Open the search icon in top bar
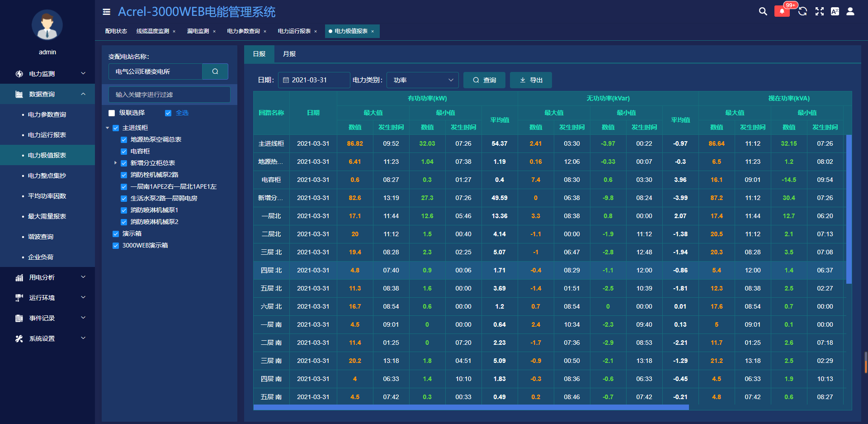The image size is (868, 424). (763, 11)
